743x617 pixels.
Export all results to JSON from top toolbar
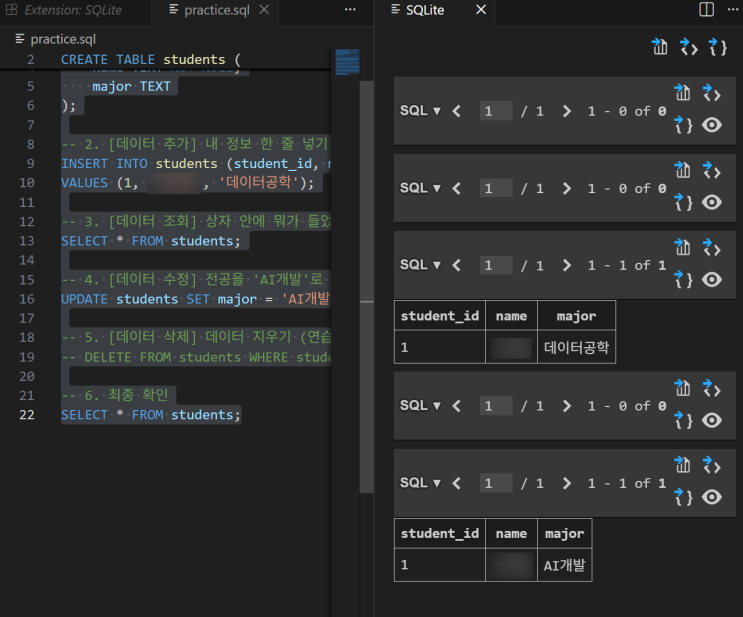pos(717,47)
